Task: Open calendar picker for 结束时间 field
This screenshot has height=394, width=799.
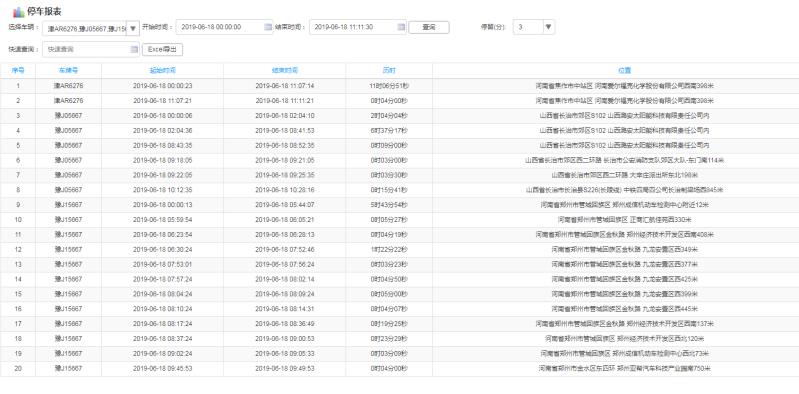Action: click(401, 27)
